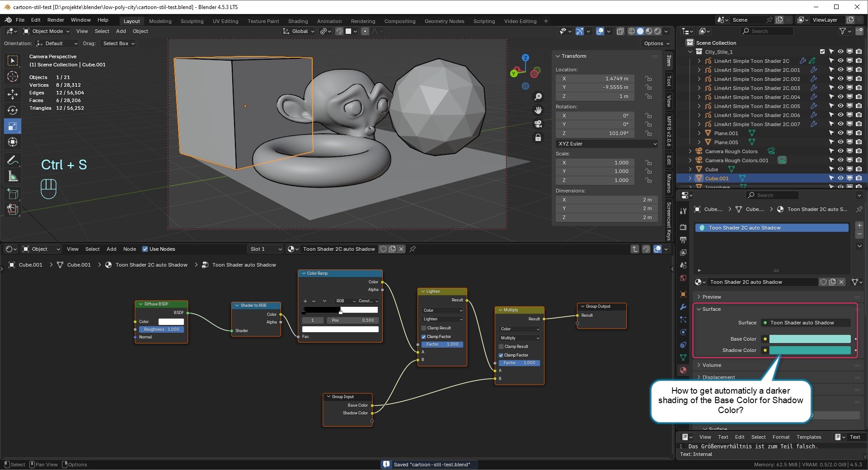This screenshot has height=470, width=868.
Task: Toggle Clamp Factor in Lighten node
Action: click(424, 337)
